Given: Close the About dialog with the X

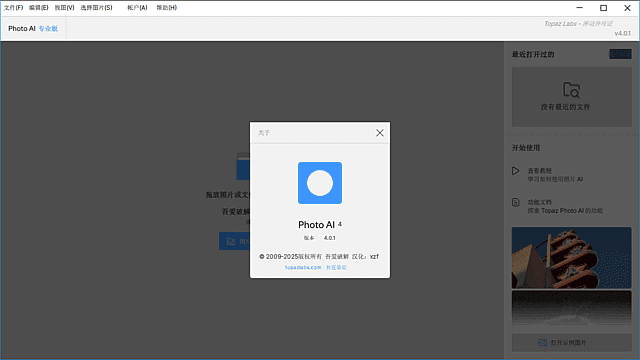Looking at the screenshot, I should coord(380,133).
